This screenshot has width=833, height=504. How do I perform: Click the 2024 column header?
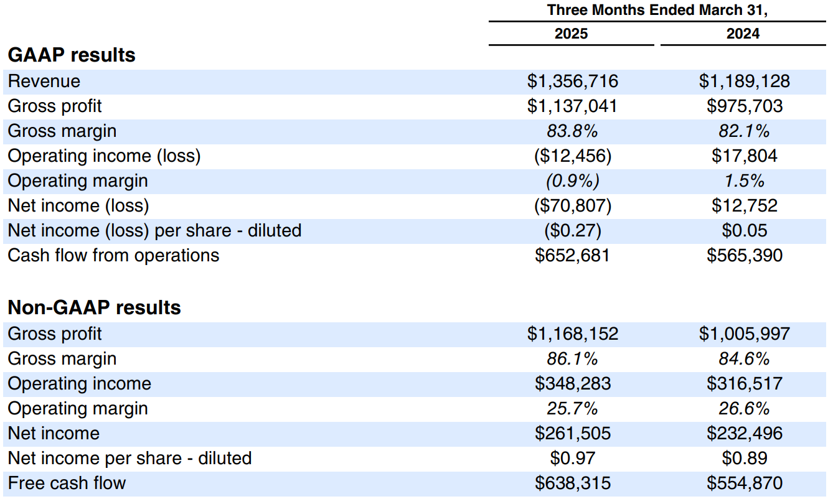pyautogui.click(x=743, y=34)
